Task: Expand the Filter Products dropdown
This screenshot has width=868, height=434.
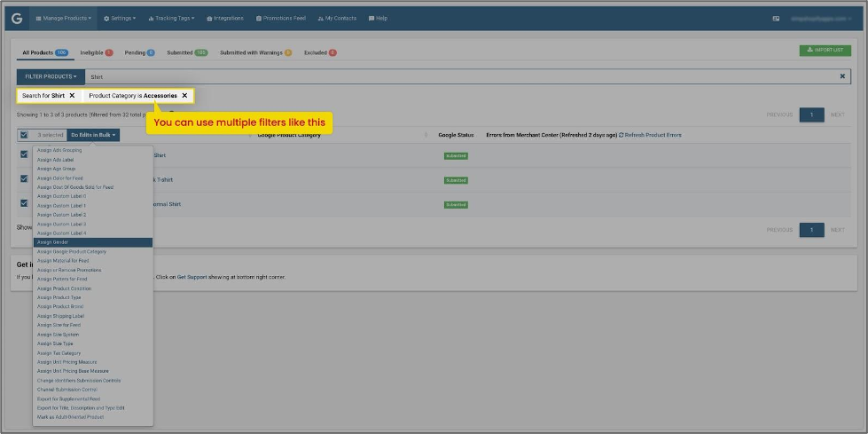Action: 51,76
